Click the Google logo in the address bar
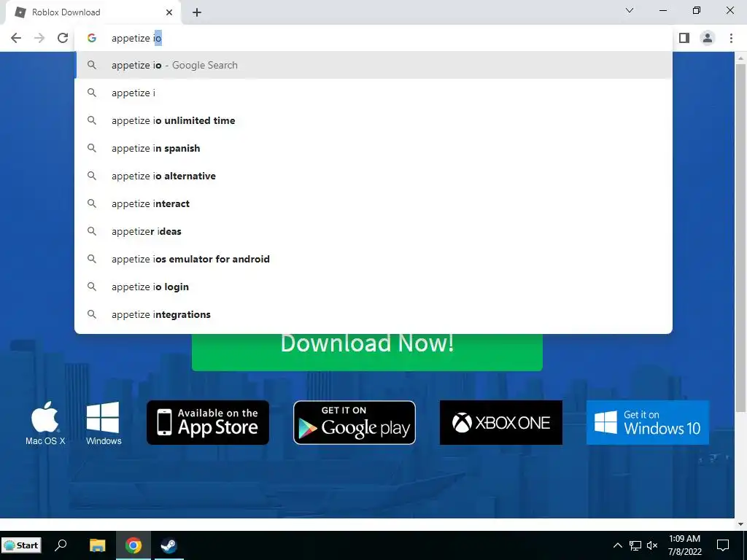The image size is (747, 560). (92, 38)
